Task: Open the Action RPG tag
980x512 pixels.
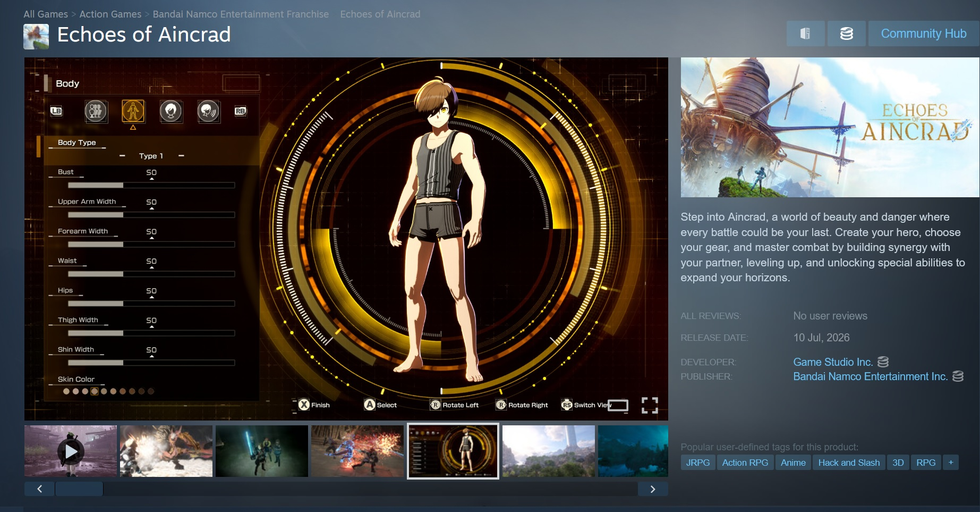Action: pos(745,463)
